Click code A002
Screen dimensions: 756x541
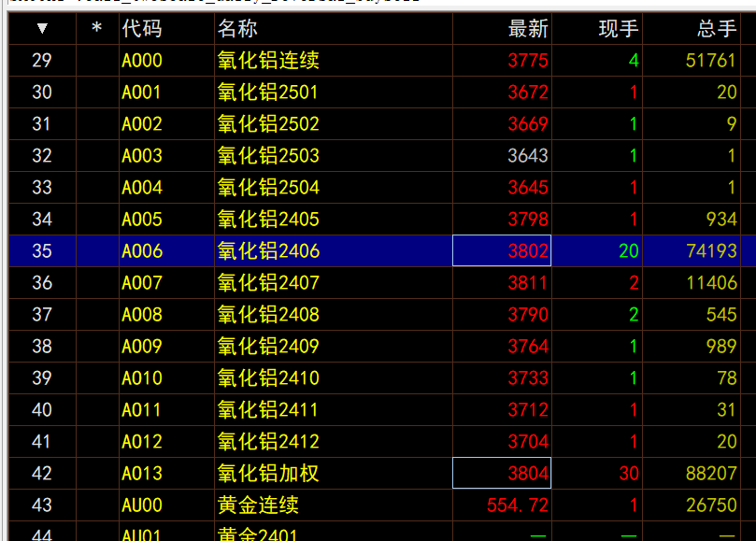pos(142,124)
